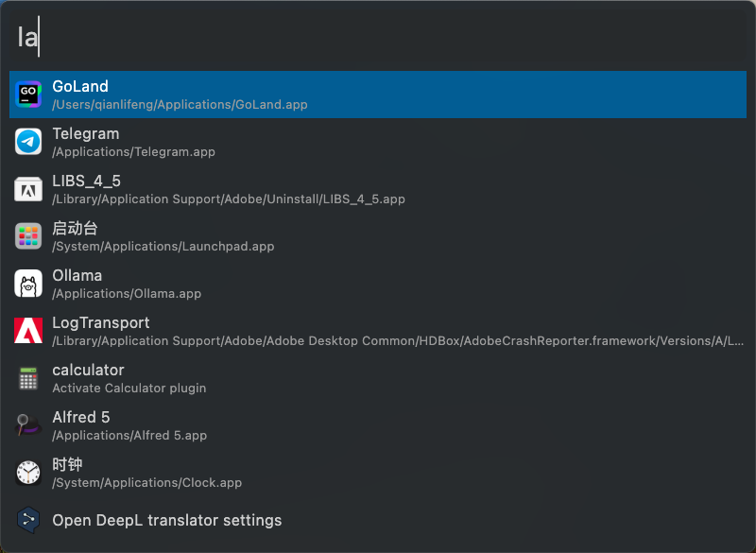Viewport: 756px width, 553px height.
Task: Click the GoLand app icon
Action: click(28, 95)
